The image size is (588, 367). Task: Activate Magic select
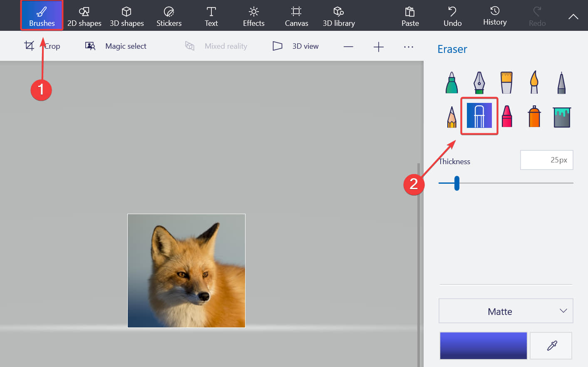tap(116, 46)
